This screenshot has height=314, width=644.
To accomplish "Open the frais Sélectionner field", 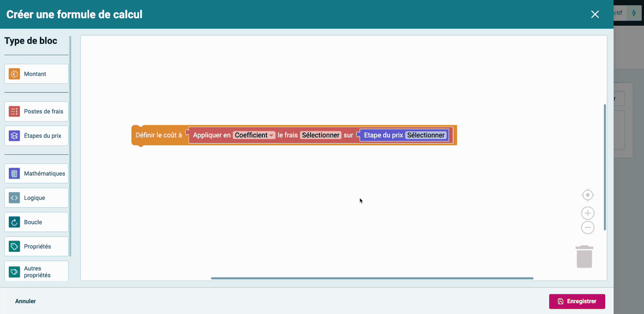I will tap(320, 136).
